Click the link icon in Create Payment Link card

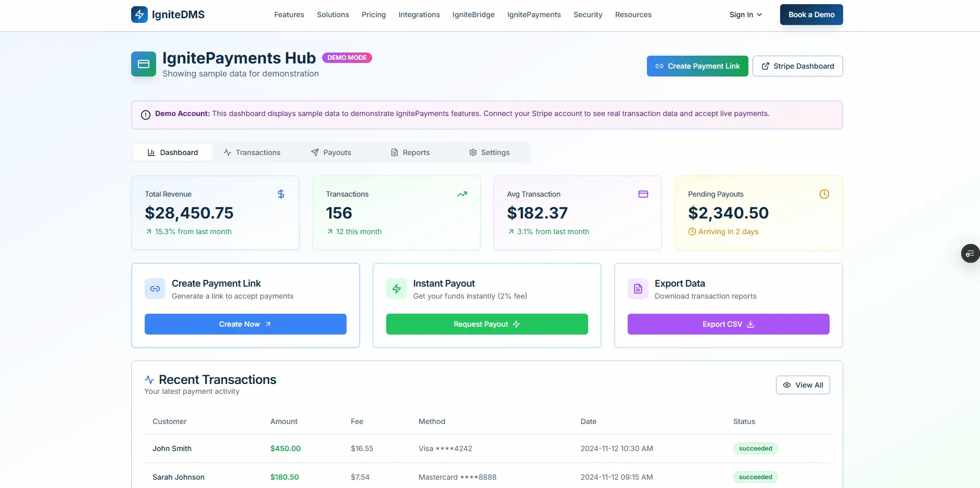point(155,289)
